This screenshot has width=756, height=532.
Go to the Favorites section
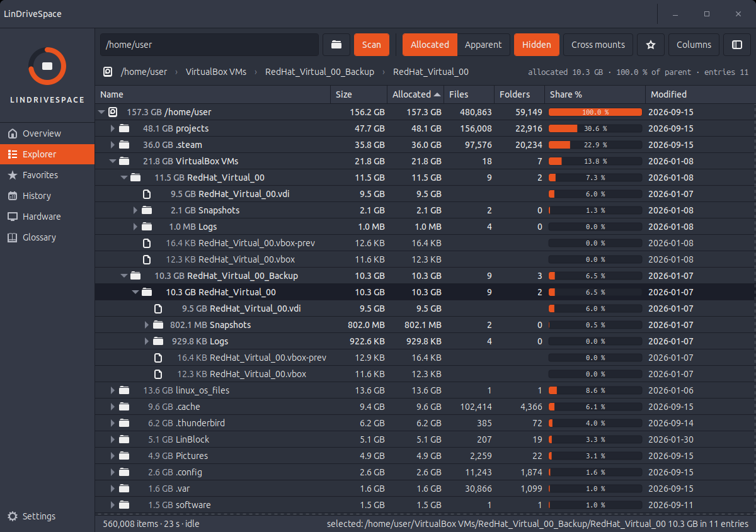pyautogui.click(x=47, y=175)
